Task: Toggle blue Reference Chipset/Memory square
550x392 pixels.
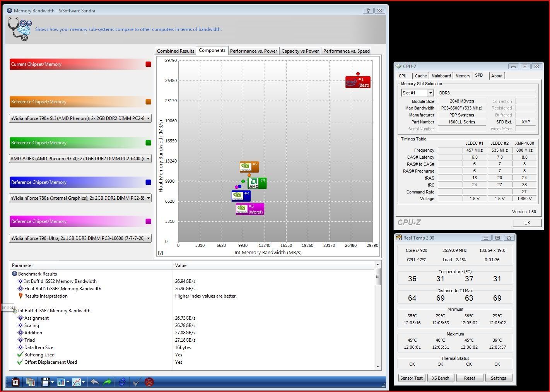Action: 148,182
